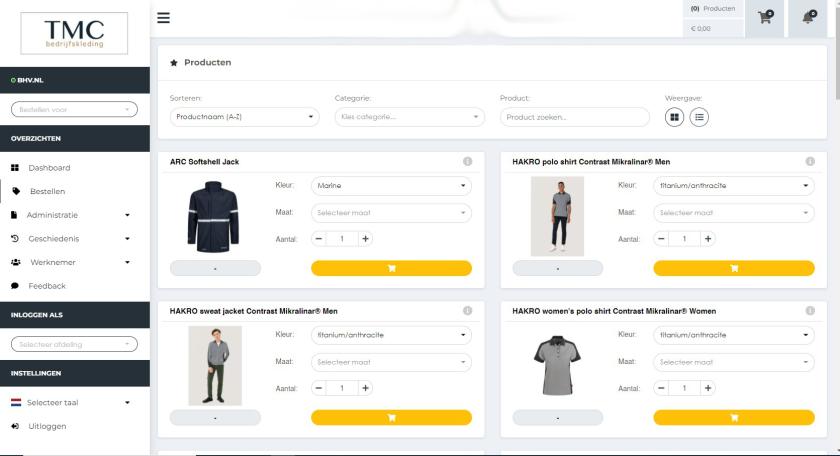Open Maat dropdown for HAKRO sweat jacket
The width and height of the screenshot is (840, 456).
pos(392,362)
